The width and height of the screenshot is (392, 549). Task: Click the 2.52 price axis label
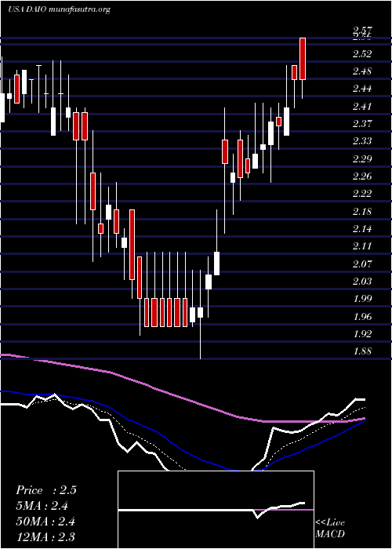click(x=362, y=54)
